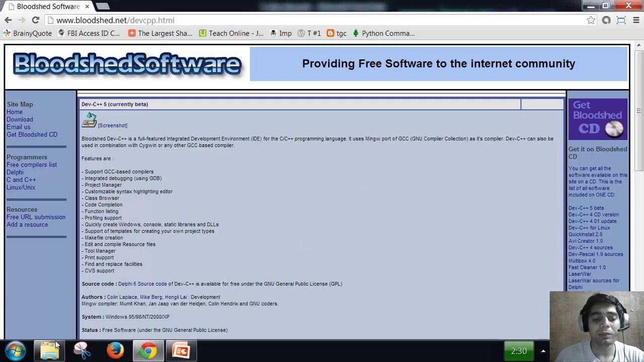
Task: Open the Teach Online bookmark
Action: (x=231, y=33)
